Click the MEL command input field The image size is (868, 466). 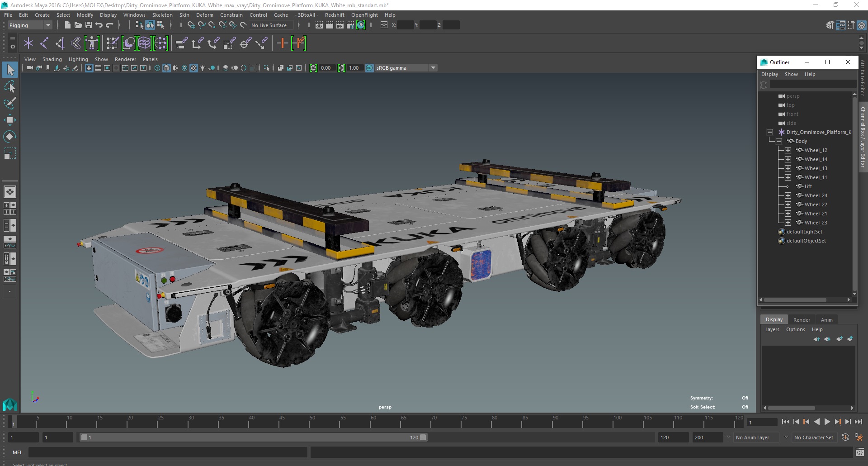[168, 452]
